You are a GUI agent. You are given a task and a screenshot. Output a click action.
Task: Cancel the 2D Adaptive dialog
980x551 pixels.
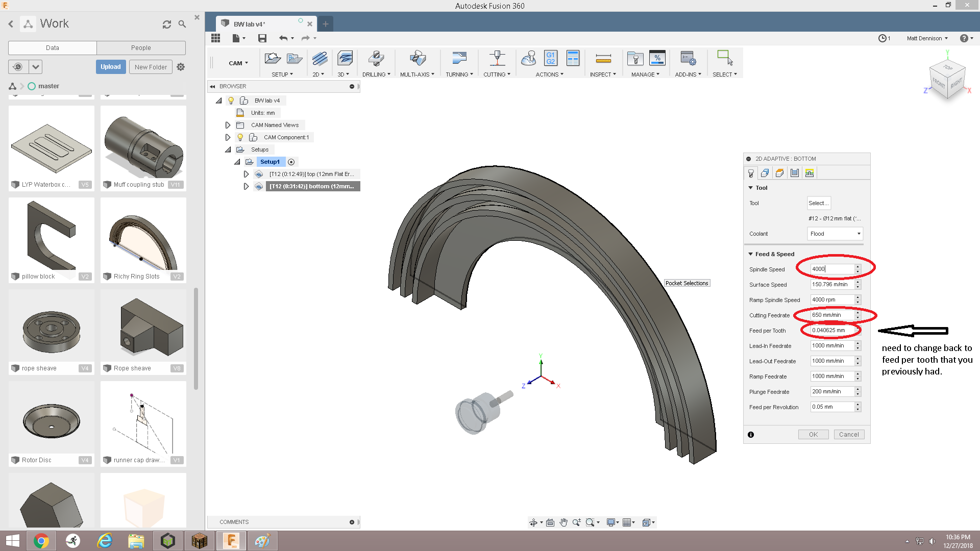[849, 435]
